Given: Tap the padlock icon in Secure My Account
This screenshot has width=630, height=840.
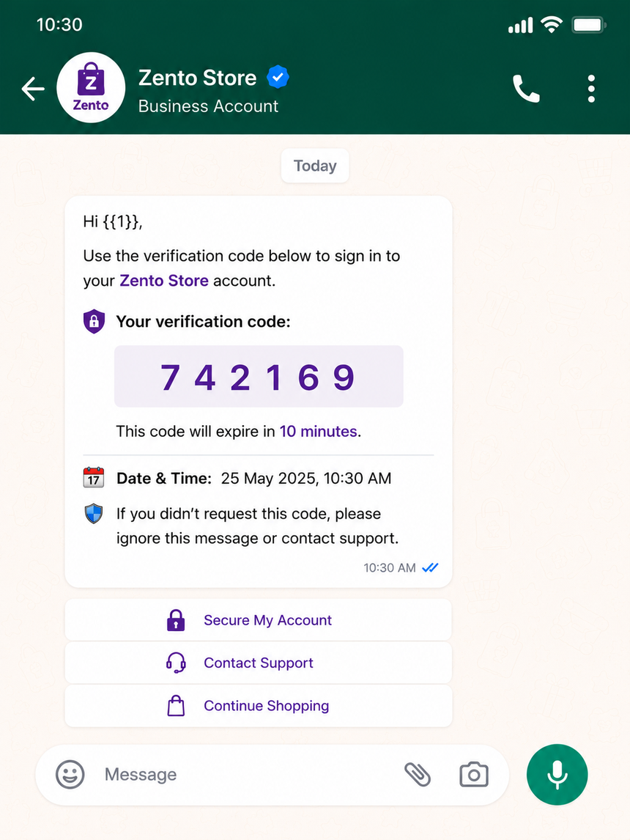Looking at the screenshot, I should pyautogui.click(x=176, y=620).
